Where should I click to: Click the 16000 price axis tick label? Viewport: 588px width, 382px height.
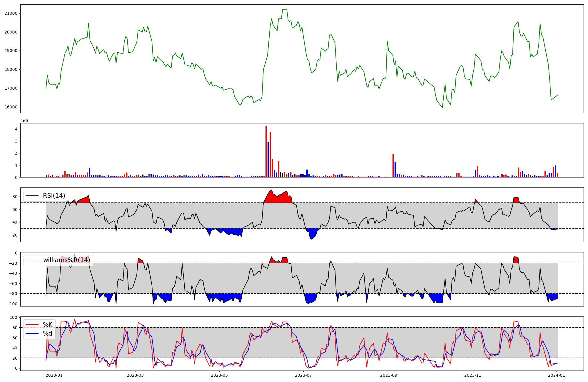tap(11, 107)
